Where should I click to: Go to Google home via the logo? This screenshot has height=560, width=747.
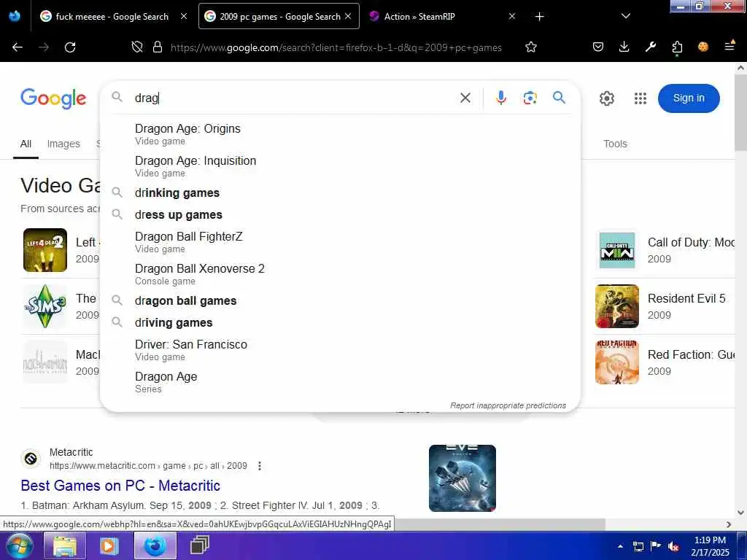click(x=53, y=98)
